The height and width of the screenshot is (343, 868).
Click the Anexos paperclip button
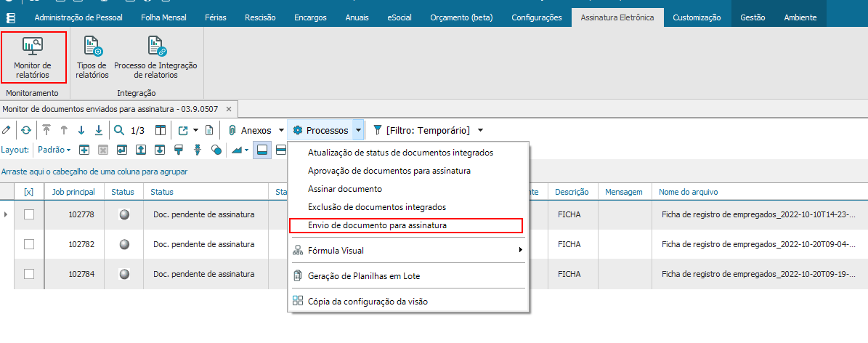coord(250,130)
